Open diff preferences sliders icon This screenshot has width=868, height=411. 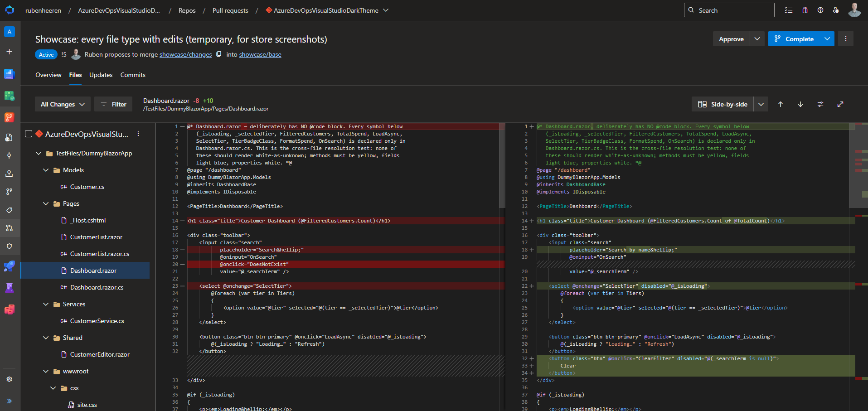pos(820,104)
